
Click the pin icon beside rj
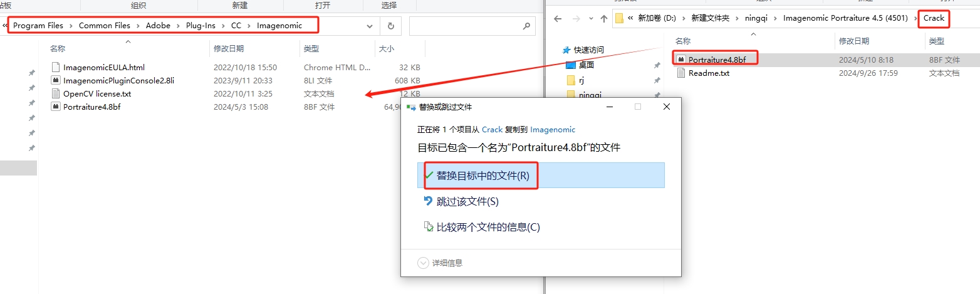tap(657, 80)
